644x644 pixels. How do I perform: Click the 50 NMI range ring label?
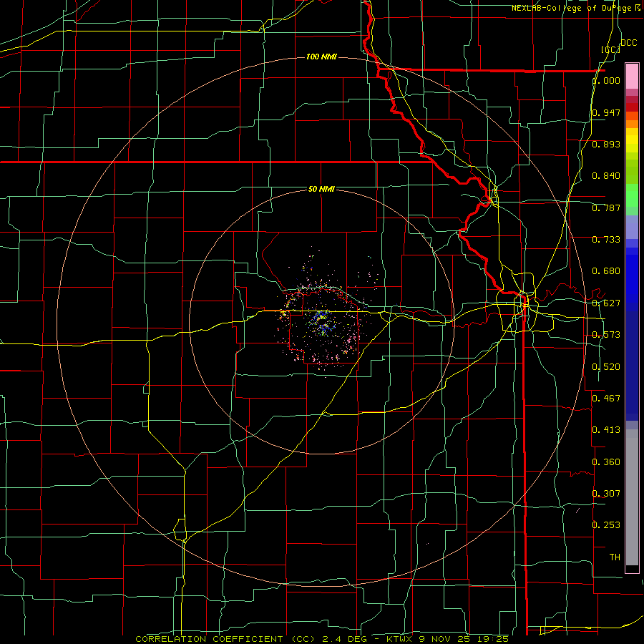[x=321, y=189]
